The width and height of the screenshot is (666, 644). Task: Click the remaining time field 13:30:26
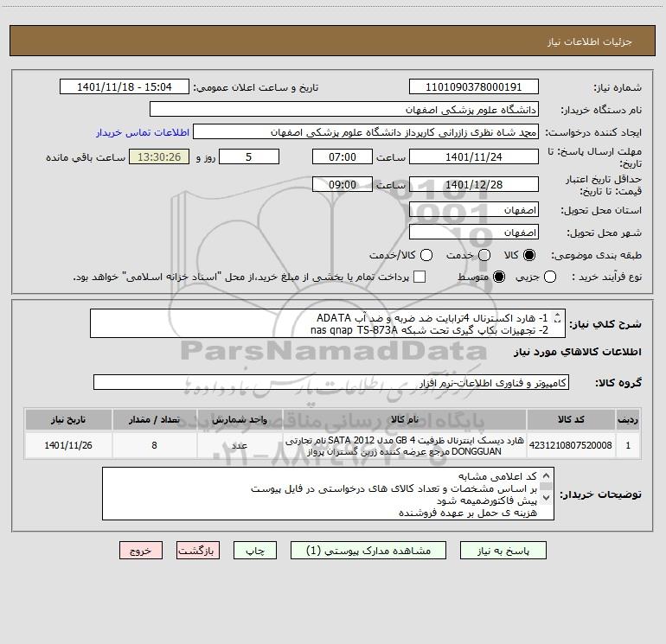tap(159, 156)
